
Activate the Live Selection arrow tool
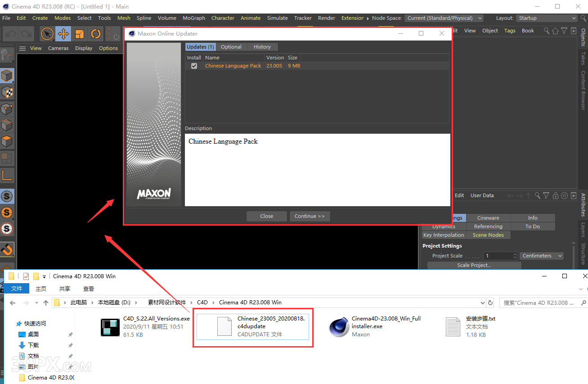[47, 34]
